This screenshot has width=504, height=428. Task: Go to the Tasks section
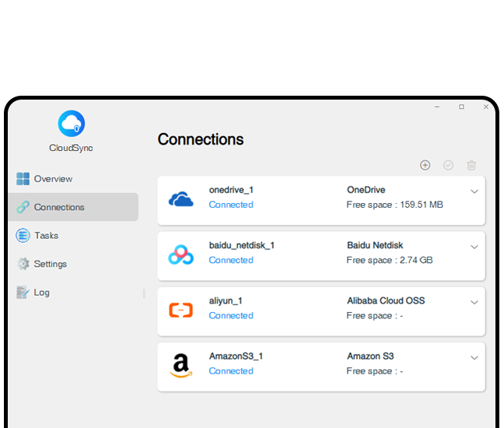(x=46, y=236)
